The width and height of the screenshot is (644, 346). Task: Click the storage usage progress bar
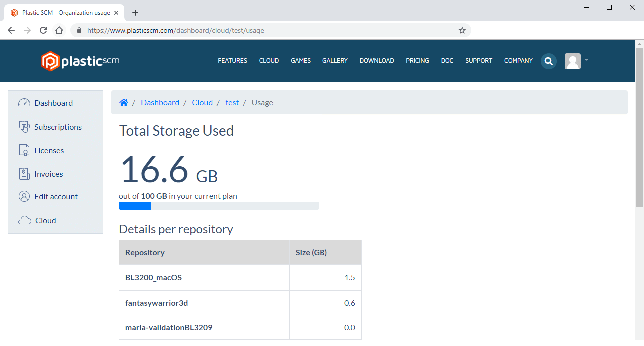[x=219, y=206]
